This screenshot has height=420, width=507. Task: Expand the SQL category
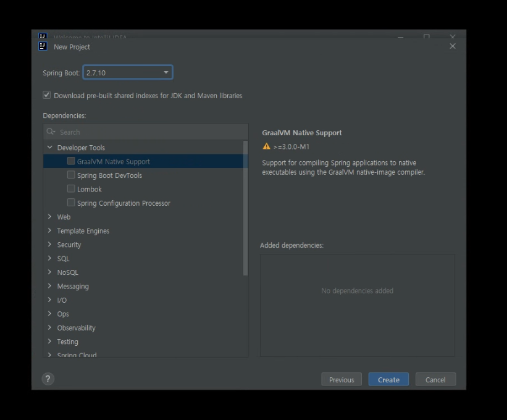[49, 258]
